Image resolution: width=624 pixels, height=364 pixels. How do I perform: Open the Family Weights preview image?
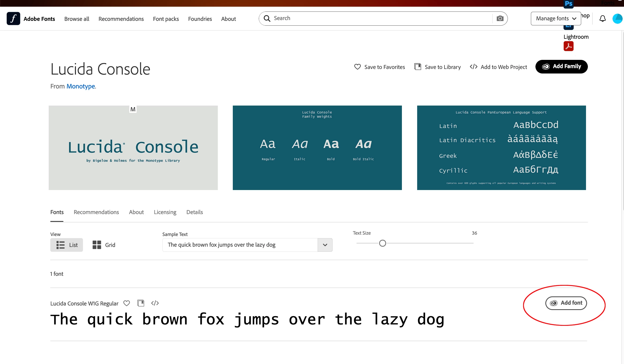coord(317,148)
